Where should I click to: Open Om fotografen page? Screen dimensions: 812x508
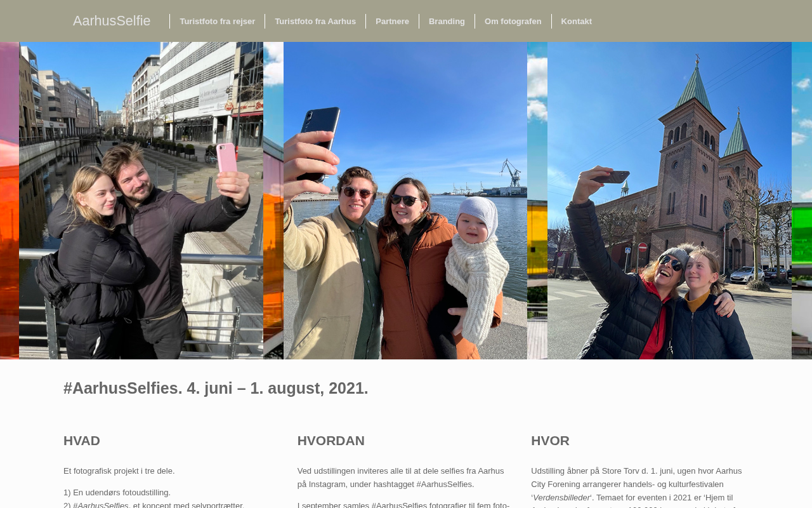coord(513,22)
